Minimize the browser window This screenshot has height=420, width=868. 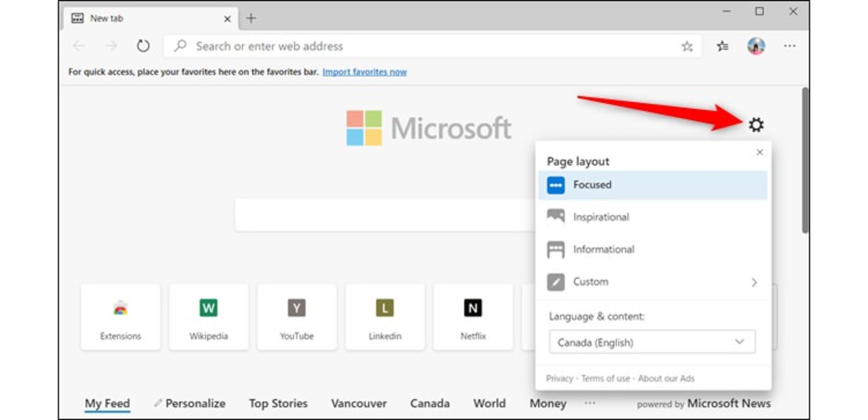tap(726, 12)
